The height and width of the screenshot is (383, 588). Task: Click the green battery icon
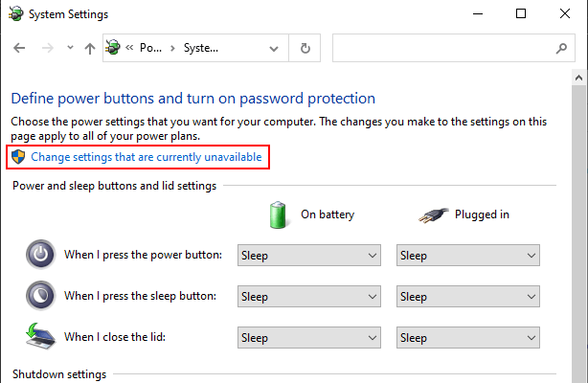278,214
